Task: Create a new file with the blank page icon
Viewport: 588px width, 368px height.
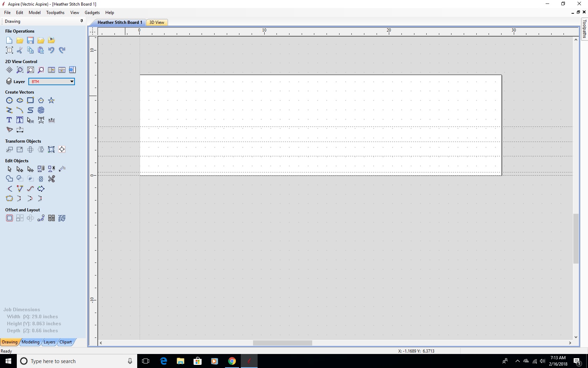Action: (9, 40)
